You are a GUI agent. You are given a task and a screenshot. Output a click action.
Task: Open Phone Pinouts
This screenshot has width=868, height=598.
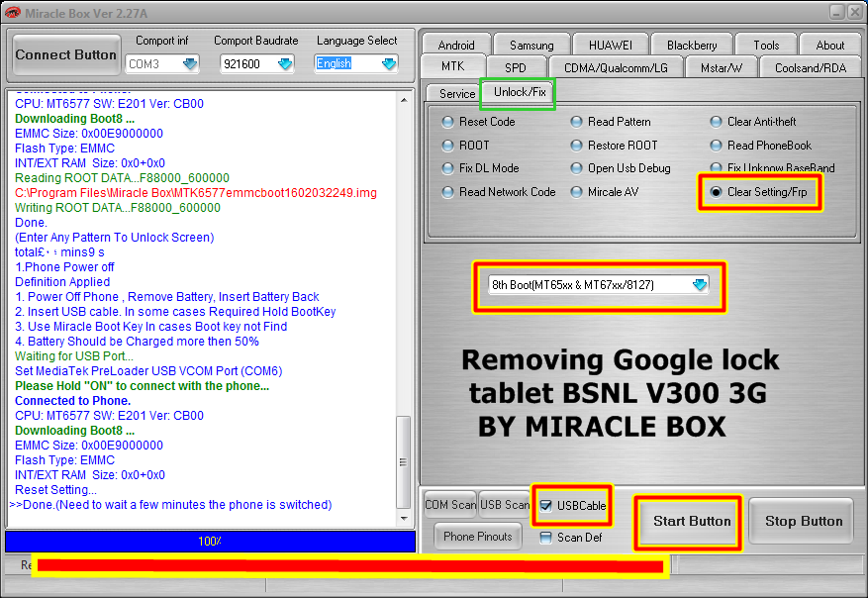coord(478,536)
